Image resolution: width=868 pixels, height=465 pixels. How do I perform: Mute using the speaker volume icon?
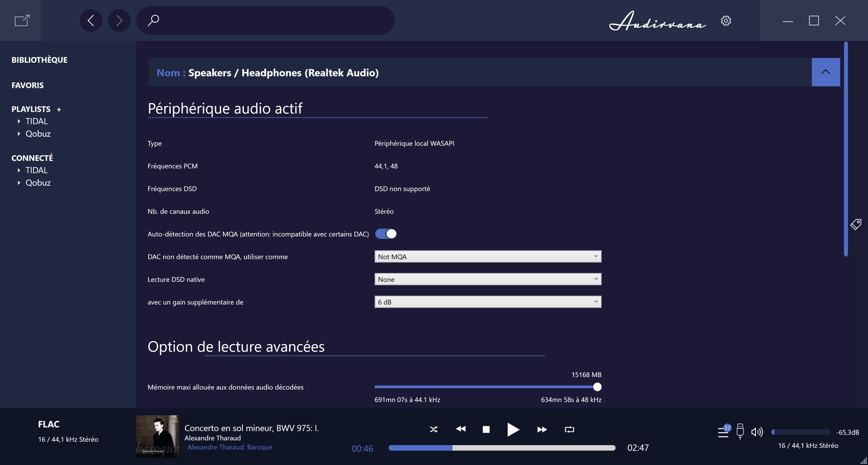pyautogui.click(x=757, y=432)
